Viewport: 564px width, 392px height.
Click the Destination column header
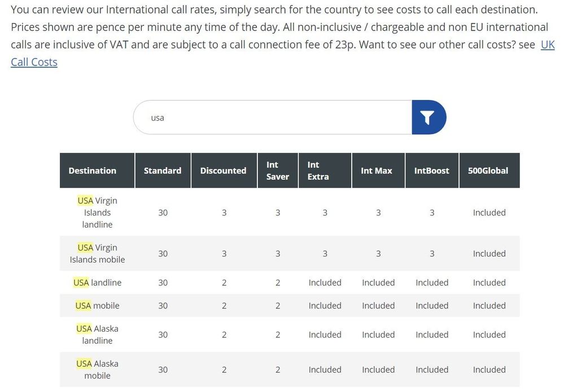(97, 171)
